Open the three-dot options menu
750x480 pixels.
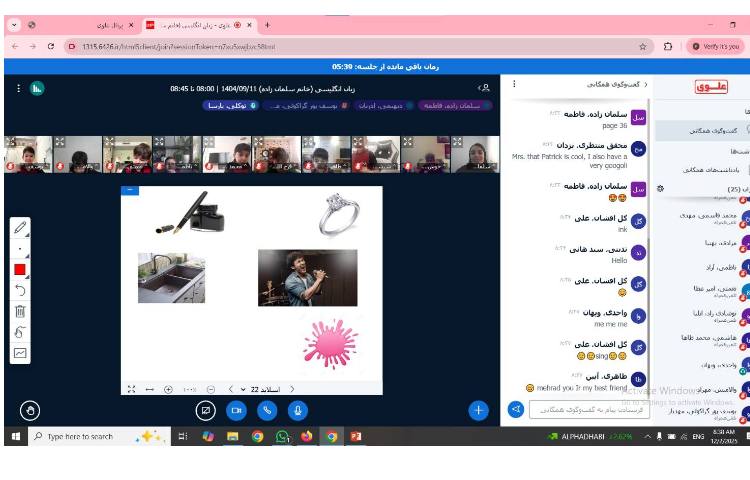click(18, 88)
